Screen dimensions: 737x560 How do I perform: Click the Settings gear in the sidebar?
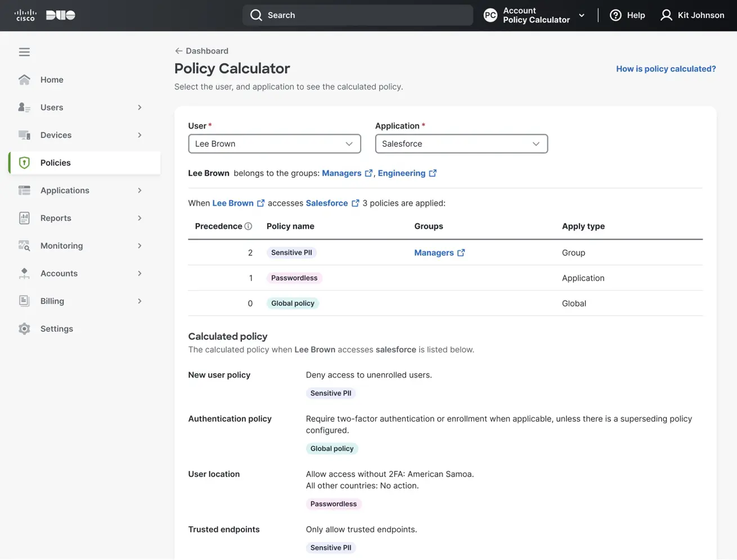pyautogui.click(x=24, y=328)
